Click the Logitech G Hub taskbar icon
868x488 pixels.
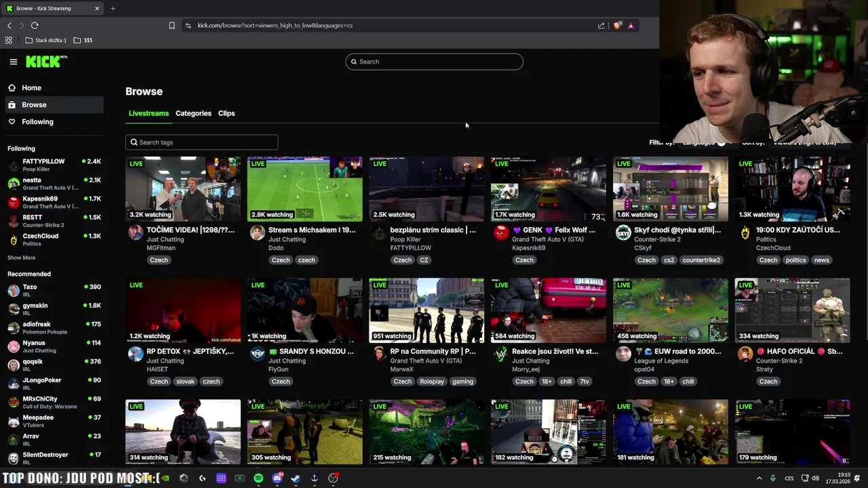point(202,478)
